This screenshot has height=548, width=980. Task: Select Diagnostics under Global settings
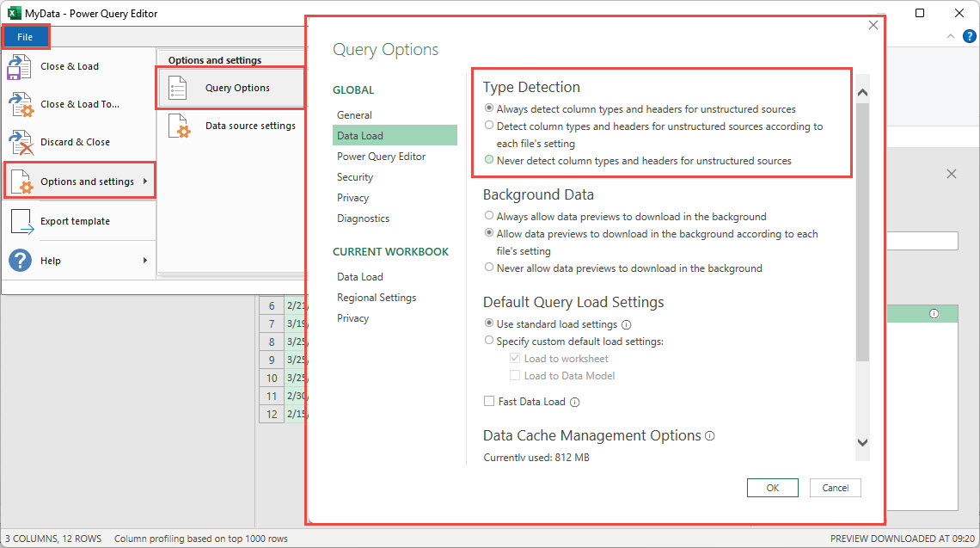(x=363, y=218)
